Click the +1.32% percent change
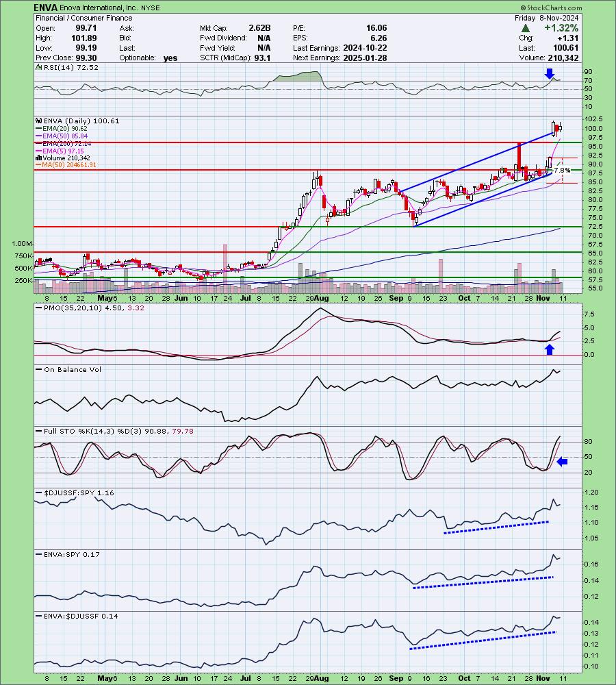The image size is (616, 685). coord(561,28)
